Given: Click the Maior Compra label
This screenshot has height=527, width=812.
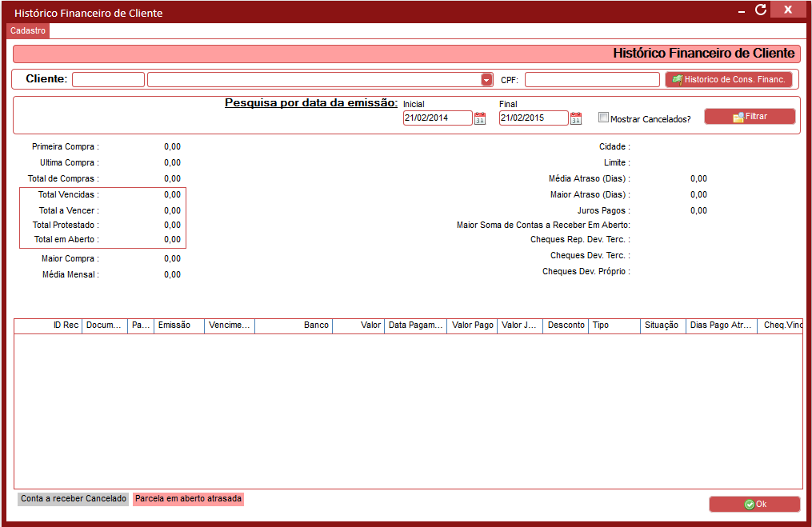Looking at the screenshot, I should (x=70, y=259).
